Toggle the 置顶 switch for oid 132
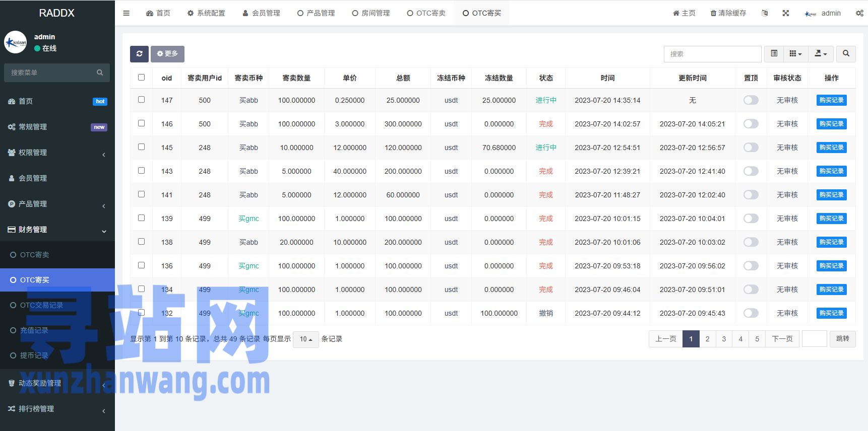Viewport: 868px width, 431px height. click(751, 313)
